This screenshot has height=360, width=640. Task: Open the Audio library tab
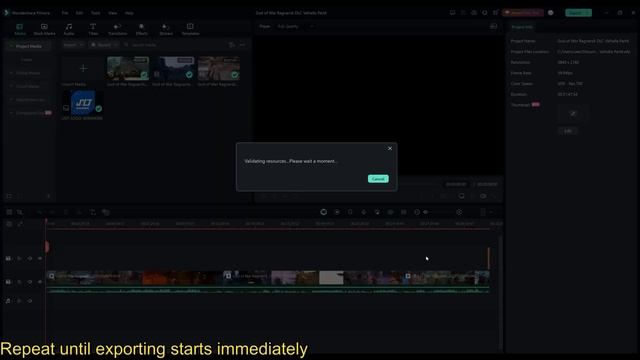coord(69,29)
